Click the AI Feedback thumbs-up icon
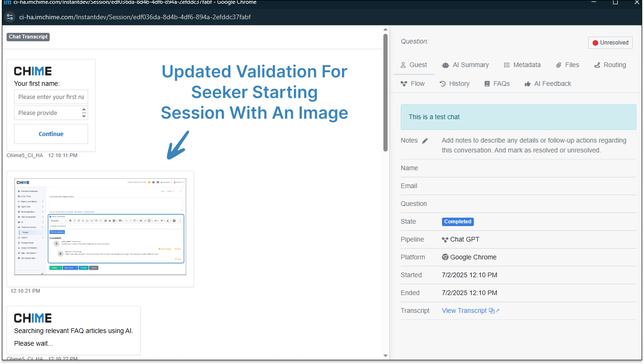 pos(527,84)
